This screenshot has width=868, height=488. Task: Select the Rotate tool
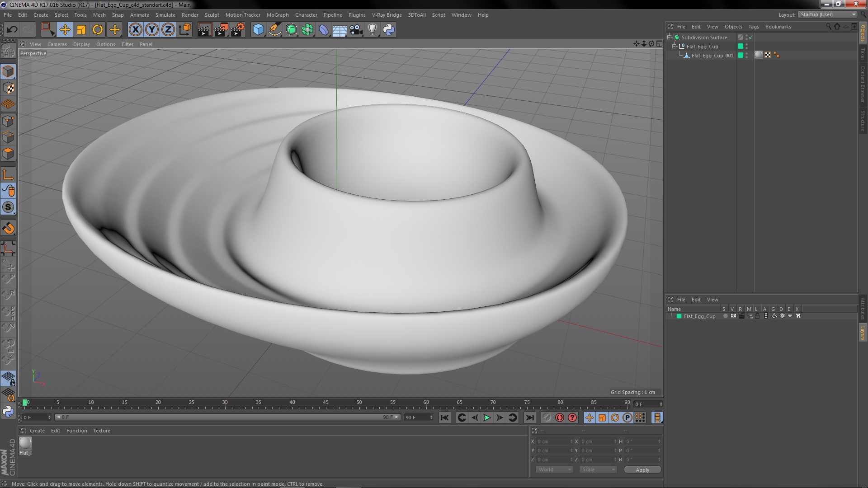(x=98, y=30)
